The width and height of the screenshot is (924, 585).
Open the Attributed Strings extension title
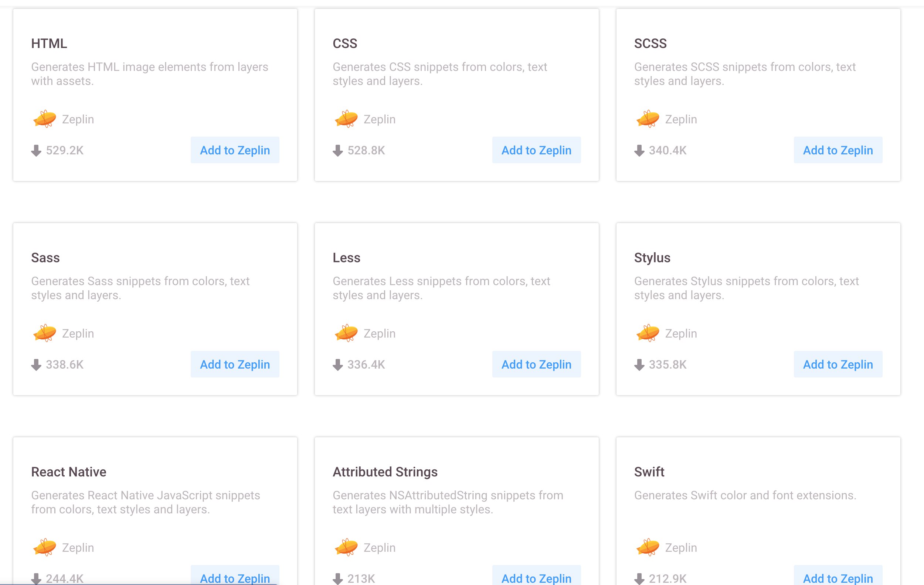tap(385, 472)
